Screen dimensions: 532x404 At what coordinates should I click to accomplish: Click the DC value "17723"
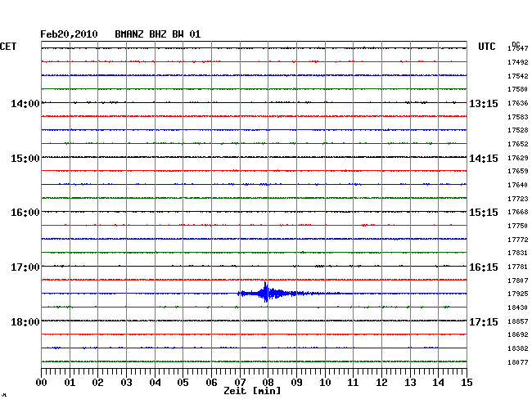pyautogui.click(x=518, y=199)
